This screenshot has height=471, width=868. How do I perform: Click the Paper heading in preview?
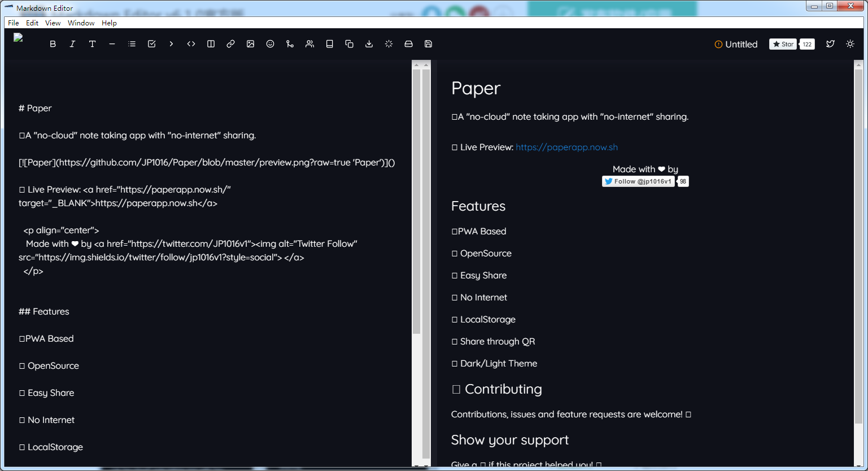(476, 88)
